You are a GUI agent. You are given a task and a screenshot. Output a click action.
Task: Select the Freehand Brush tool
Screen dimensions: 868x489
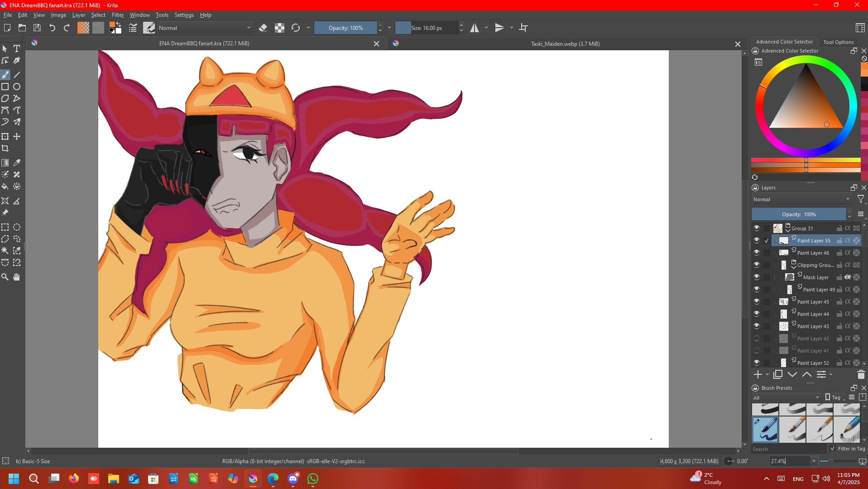pyautogui.click(x=5, y=75)
